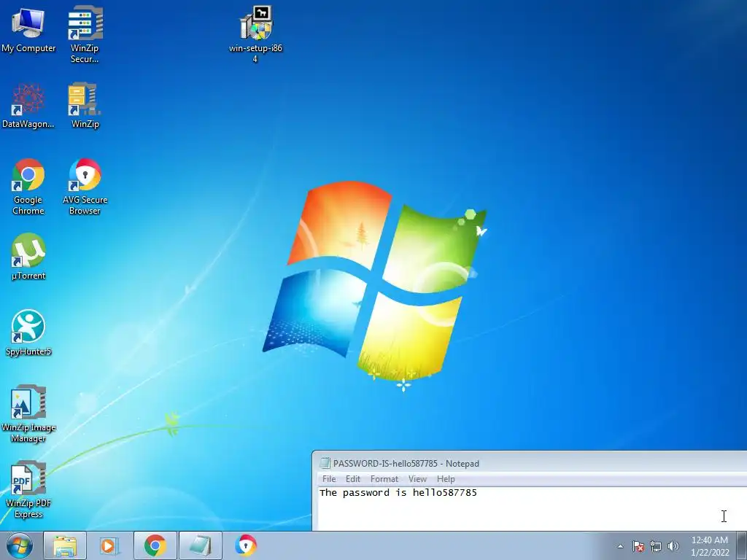Open the Edit menu in Notepad
Image resolution: width=747 pixels, height=560 pixels.
353,479
